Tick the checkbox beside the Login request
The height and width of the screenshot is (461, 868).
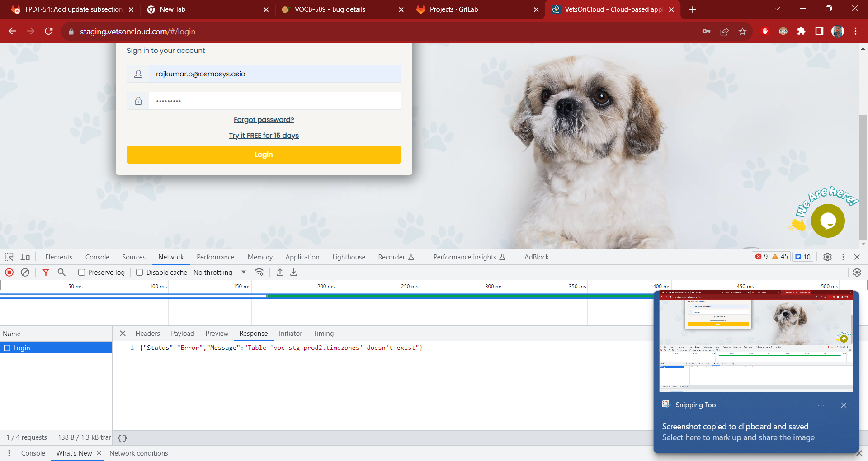tap(7, 348)
